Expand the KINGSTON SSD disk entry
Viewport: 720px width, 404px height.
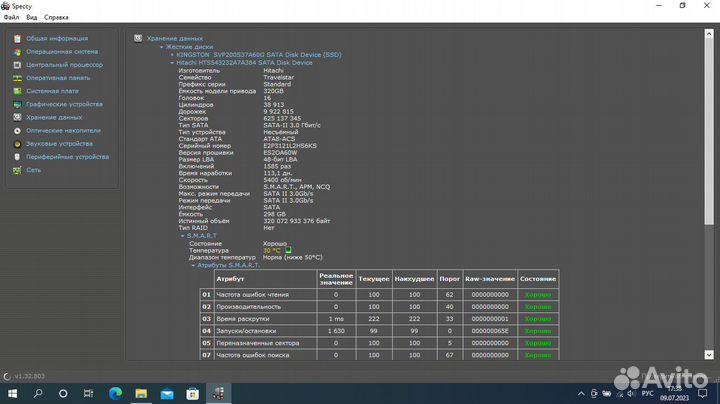pos(172,55)
